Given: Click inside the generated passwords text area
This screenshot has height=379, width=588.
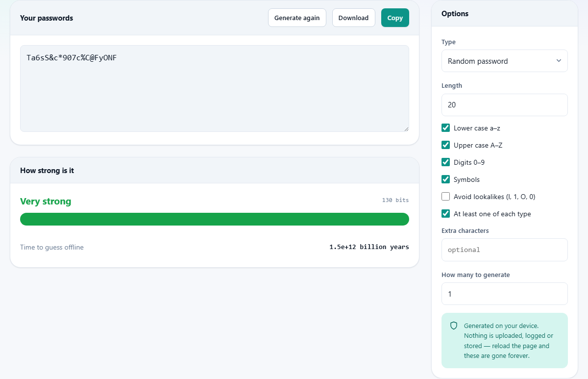Looking at the screenshot, I should 215,88.
